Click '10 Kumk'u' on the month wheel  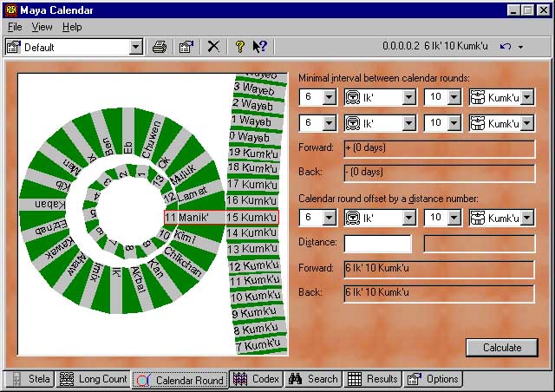[x=255, y=297]
